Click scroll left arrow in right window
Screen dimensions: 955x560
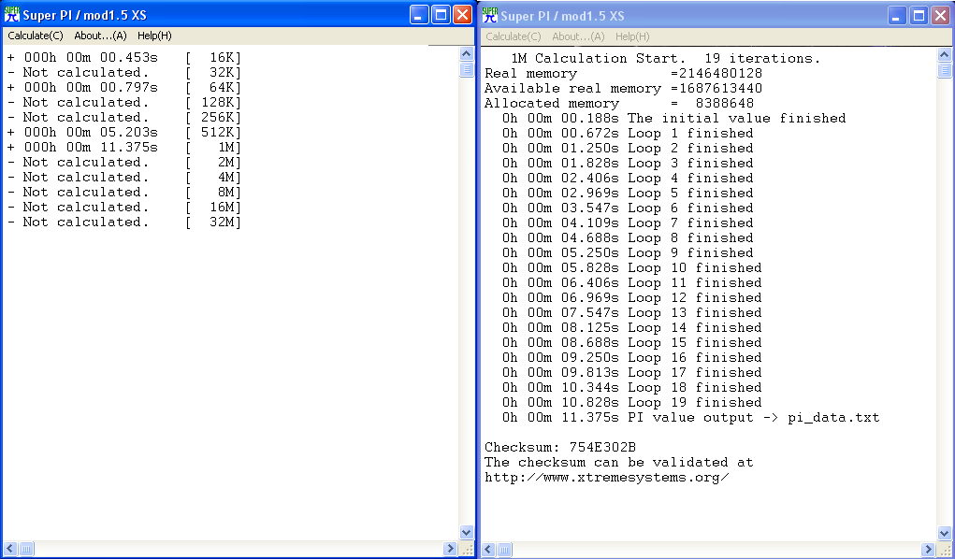(488, 549)
